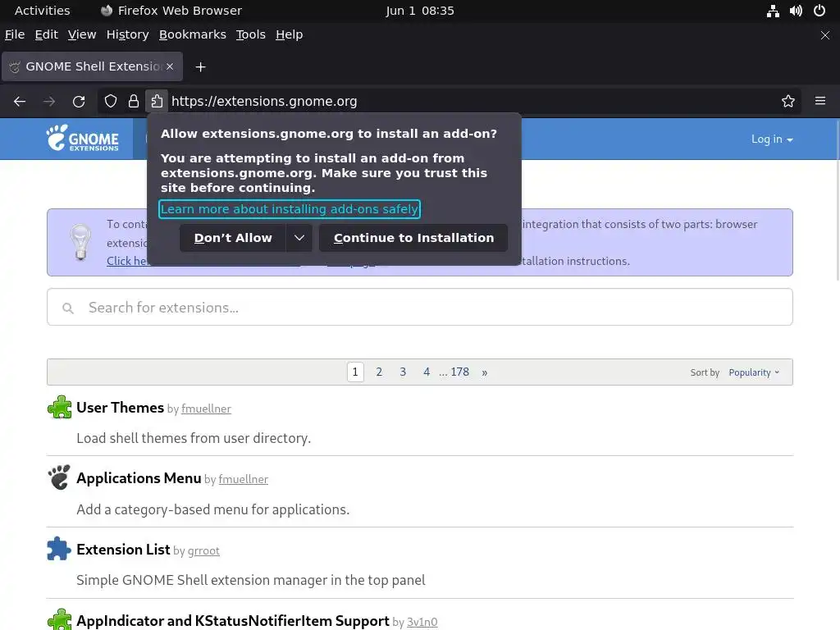Select the GNOME Shell Extensions tab

coord(92,66)
